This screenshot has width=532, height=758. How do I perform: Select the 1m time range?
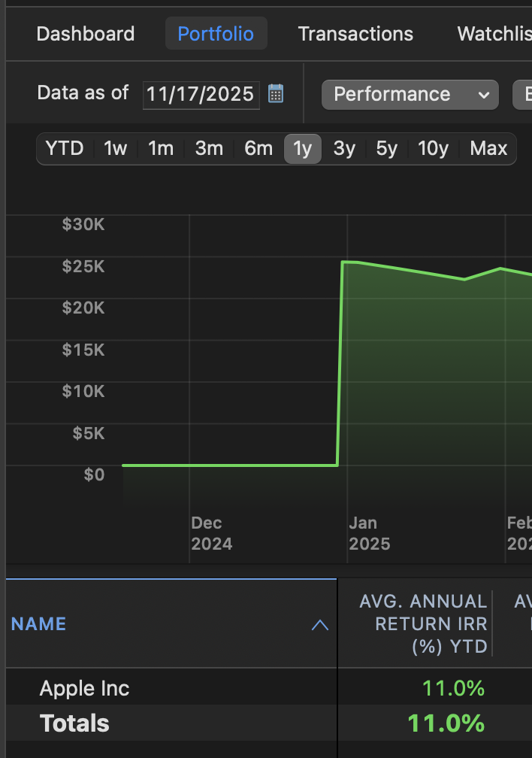pos(160,148)
